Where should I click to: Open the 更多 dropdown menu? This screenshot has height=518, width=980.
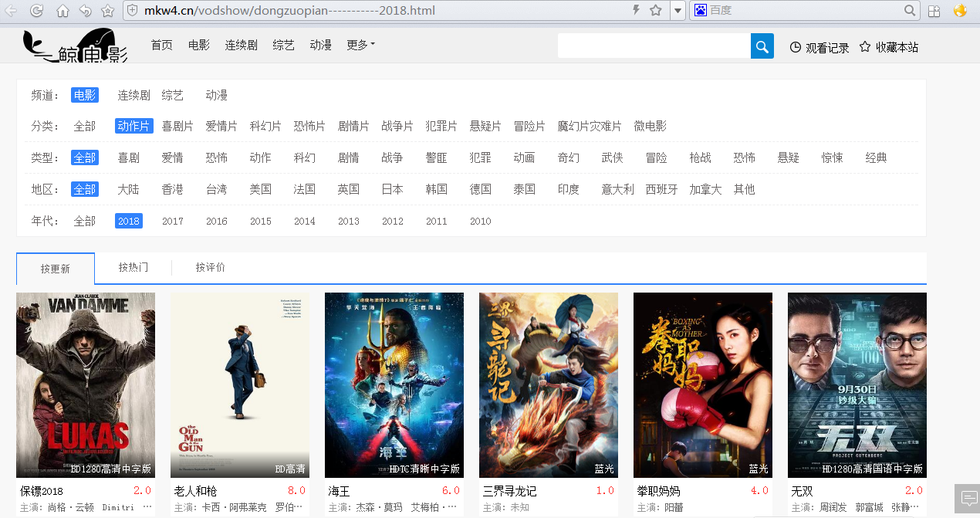tap(360, 45)
